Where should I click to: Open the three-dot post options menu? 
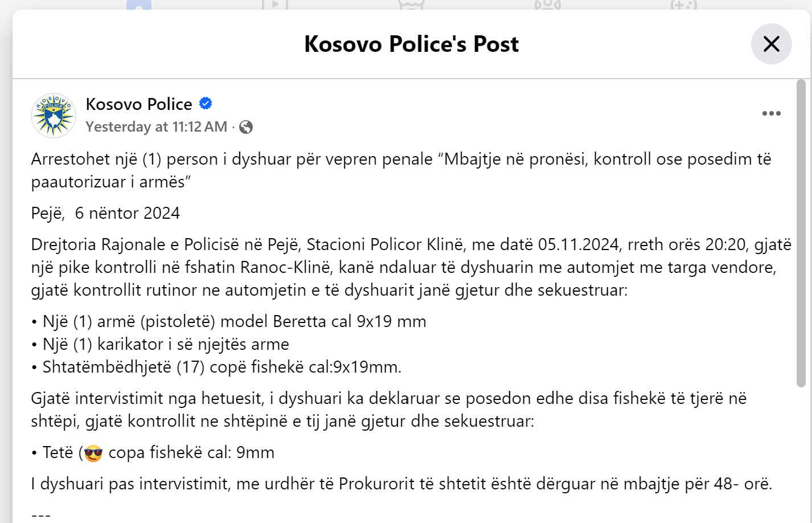pos(771,113)
